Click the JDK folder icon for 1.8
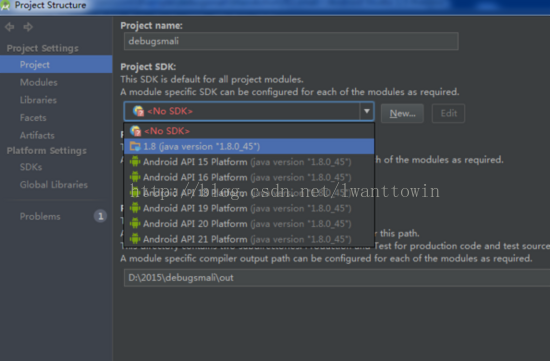The height and width of the screenshot is (361, 550). tap(135, 146)
